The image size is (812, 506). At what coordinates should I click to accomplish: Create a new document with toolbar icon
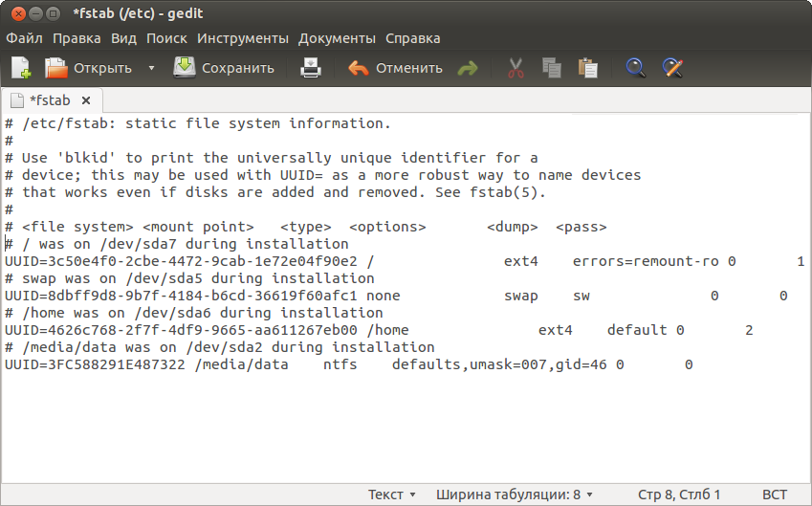(21, 68)
